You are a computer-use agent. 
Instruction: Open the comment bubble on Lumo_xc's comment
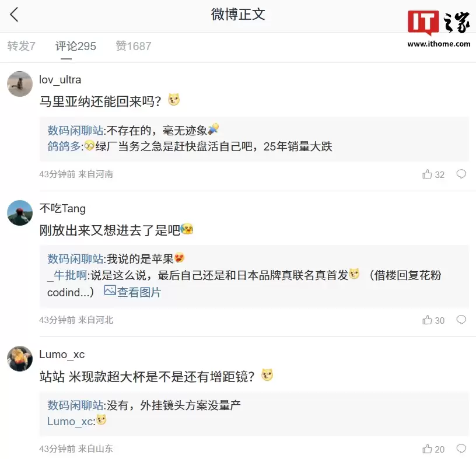(461, 449)
